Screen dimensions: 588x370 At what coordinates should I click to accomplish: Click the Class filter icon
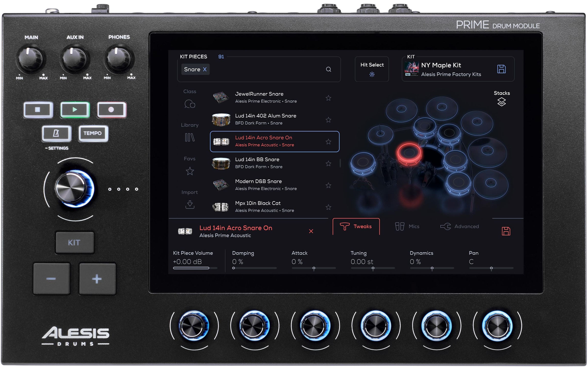point(190,104)
